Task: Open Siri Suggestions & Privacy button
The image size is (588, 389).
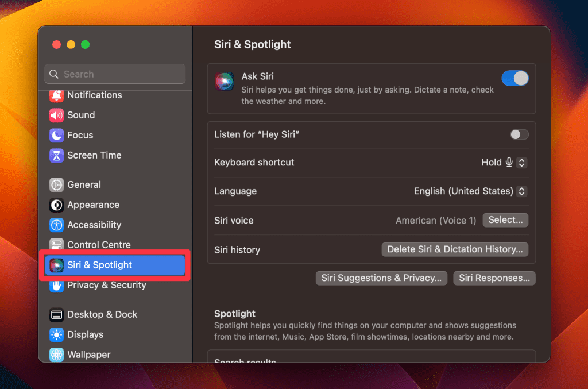Action: (x=381, y=278)
